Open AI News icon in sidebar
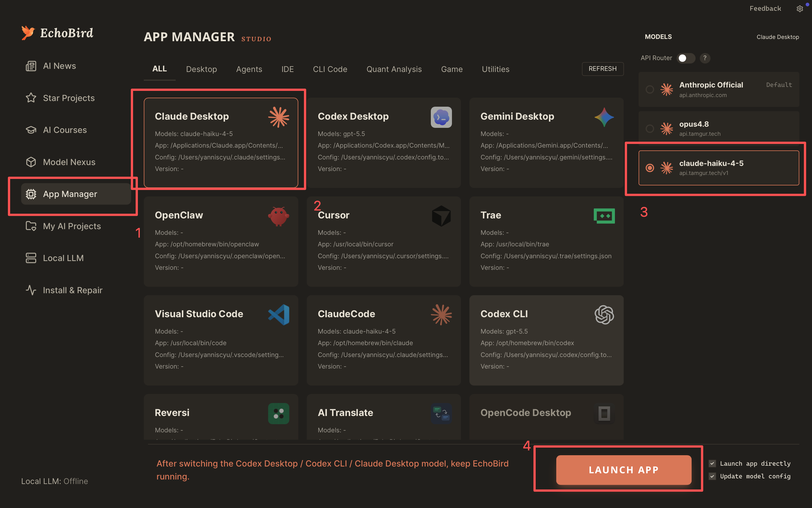Viewport: 812px width, 508px height. pos(31,66)
